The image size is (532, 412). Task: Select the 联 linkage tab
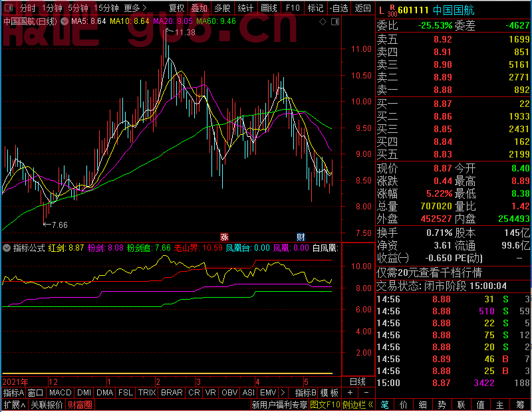[461, 405]
